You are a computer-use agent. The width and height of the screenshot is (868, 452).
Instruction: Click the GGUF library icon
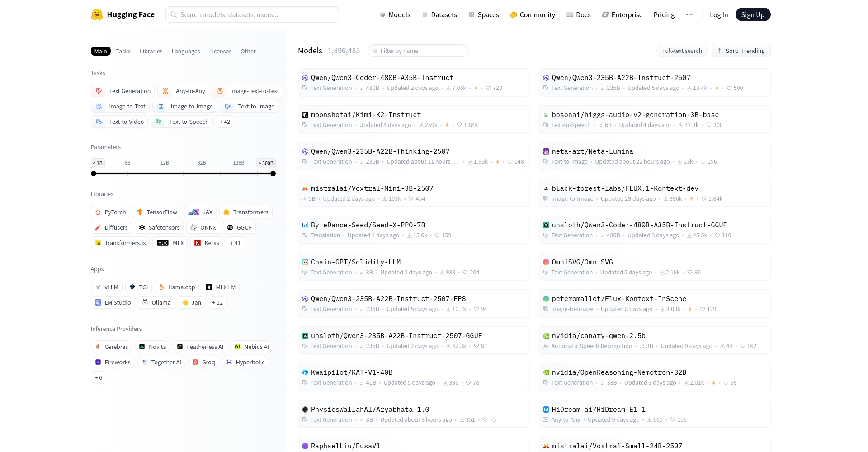(230, 227)
